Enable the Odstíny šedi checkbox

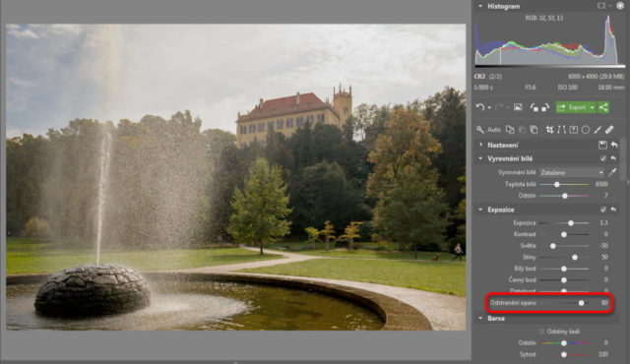(541, 332)
